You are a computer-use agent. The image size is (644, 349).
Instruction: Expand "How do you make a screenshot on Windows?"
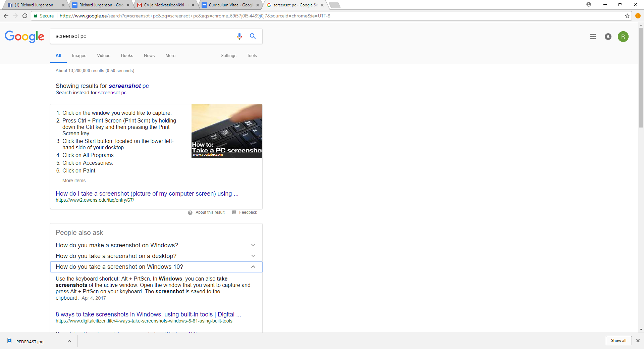coord(156,245)
